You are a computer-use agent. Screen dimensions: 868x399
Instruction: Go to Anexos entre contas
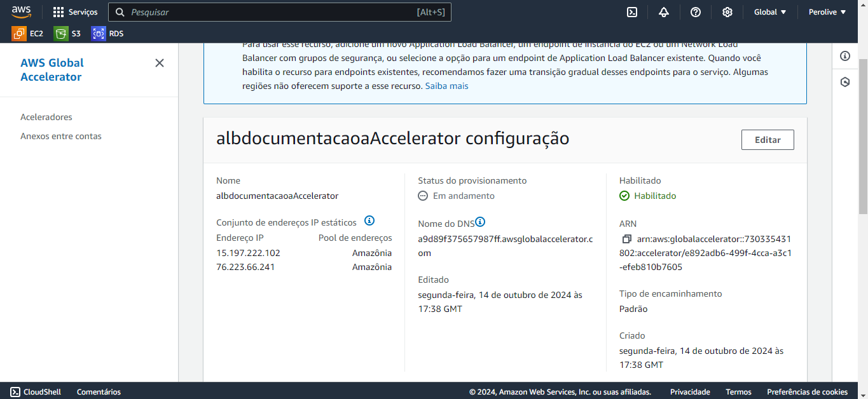click(61, 136)
